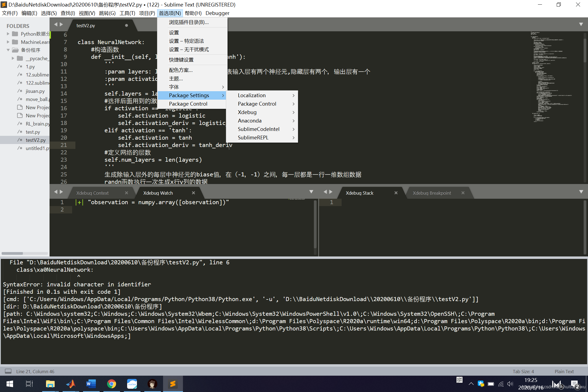This screenshot has width=588, height=392.
Task: Click the Xdebug Watch pane vertical scrollbar
Action: (315, 224)
